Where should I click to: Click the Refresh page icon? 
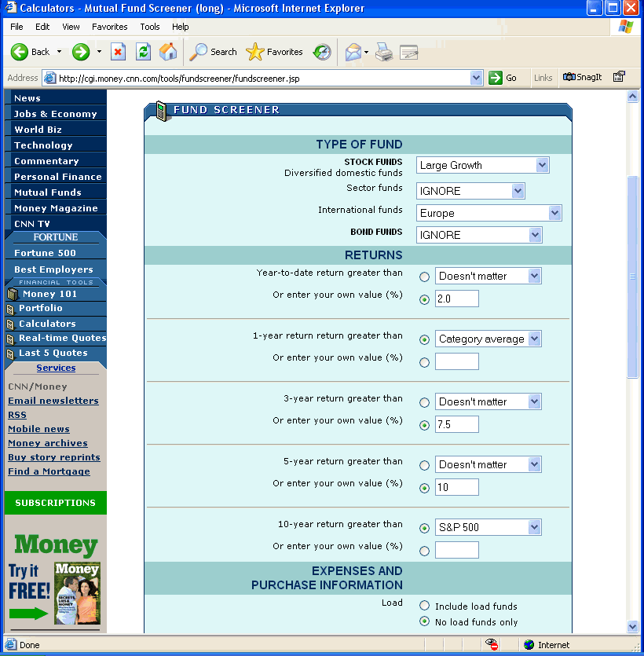144,53
